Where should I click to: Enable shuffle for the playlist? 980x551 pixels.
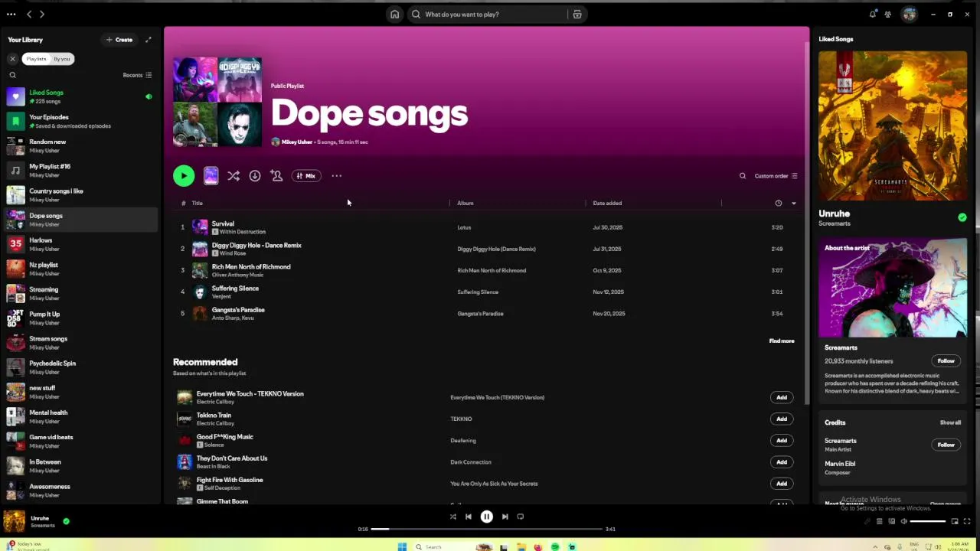pos(234,176)
